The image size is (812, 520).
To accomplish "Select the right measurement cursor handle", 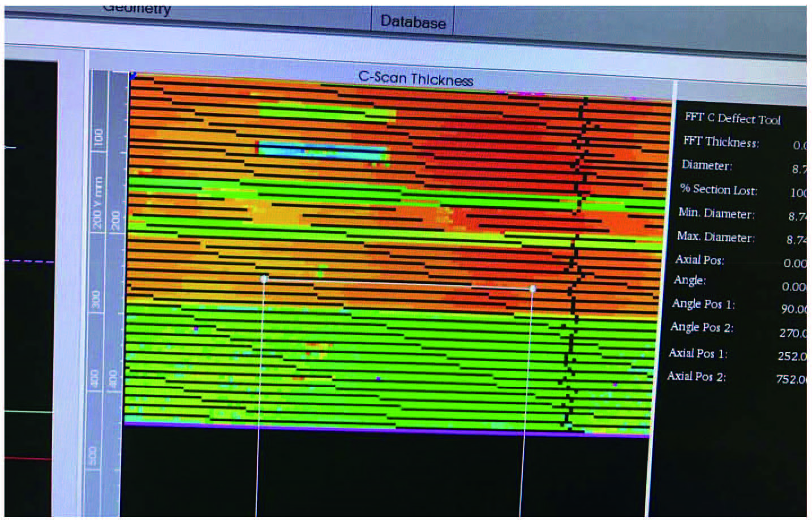I will pos(532,289).
